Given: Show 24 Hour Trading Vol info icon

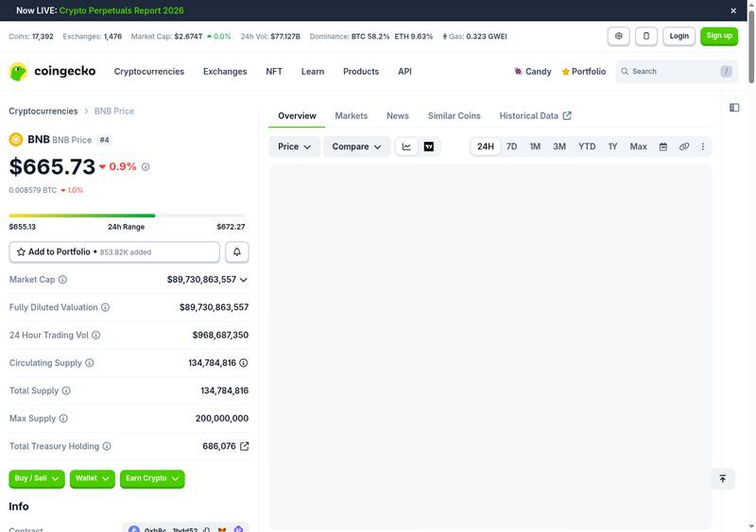Looking at the screenshot, I should tap(96, 335).
